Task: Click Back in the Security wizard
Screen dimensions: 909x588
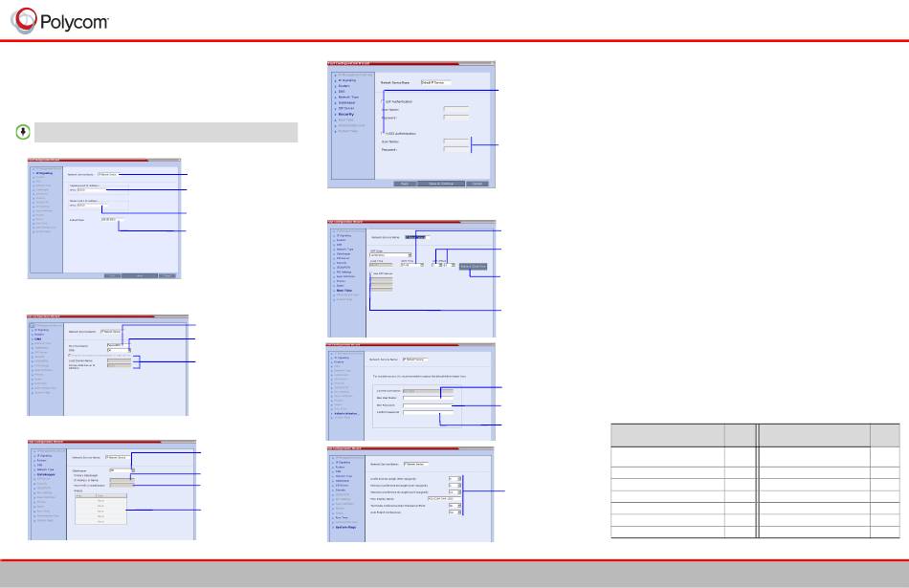Action: 405,184
